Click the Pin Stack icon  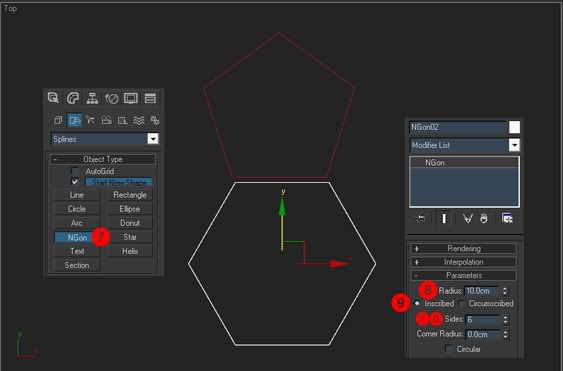[x=419, y=218]
